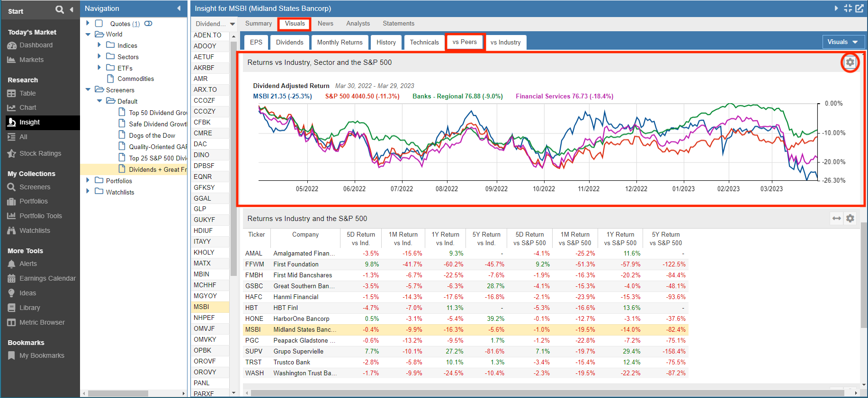868x398 pixels.
Task: Open Ideas under More Tools
Action: coord(27,293)
